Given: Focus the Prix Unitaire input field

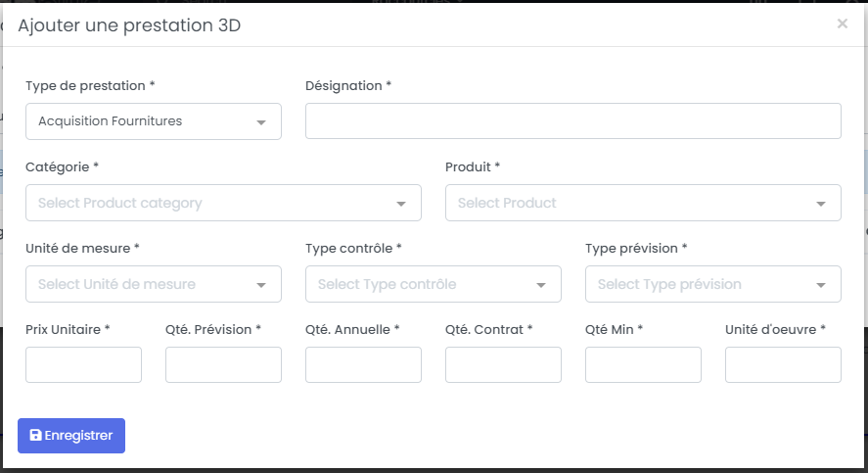Looking at the screenshot, I should pos(83,365).
